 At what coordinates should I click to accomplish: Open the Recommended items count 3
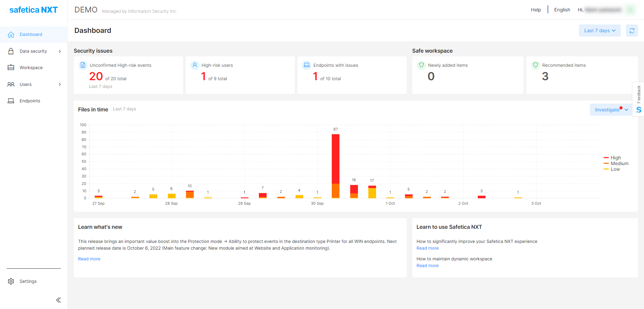tap(545, 76)
